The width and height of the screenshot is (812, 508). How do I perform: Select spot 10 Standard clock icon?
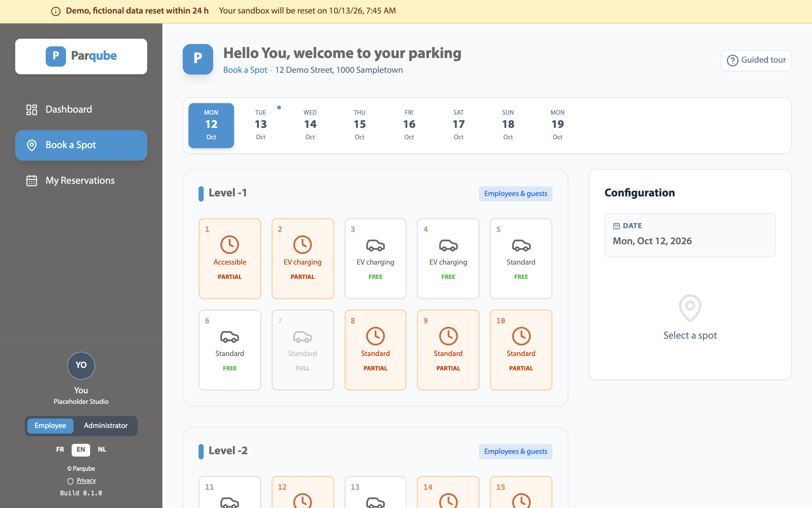521,336
